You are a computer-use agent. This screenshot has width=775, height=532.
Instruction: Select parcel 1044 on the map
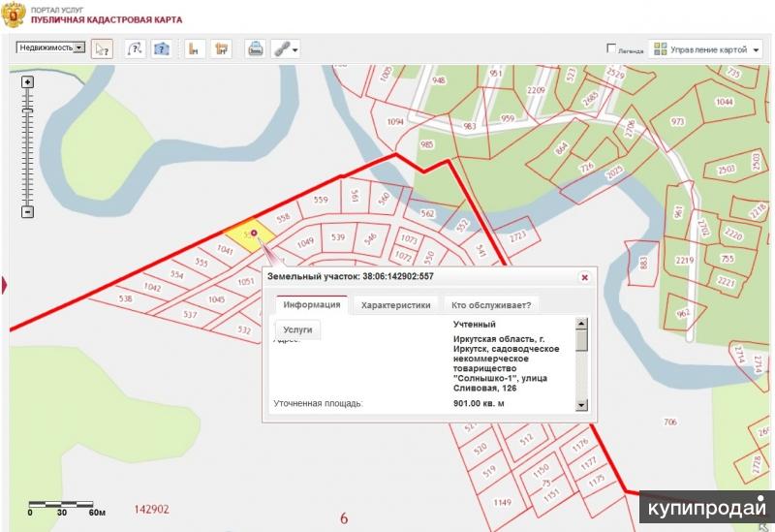tap(724, 102)
